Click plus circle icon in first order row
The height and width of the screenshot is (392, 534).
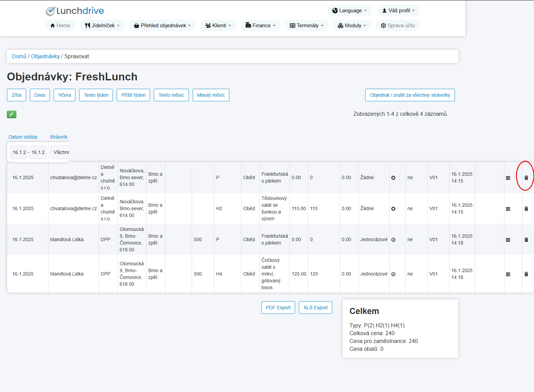coord(393,178)
